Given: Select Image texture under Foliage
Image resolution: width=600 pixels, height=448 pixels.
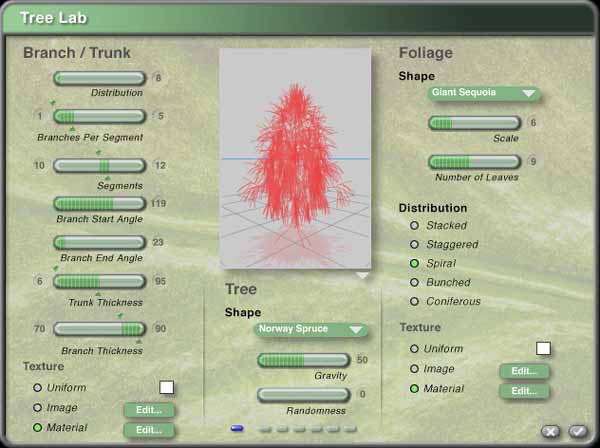Looking at the screenshot, I should point(414,369).
